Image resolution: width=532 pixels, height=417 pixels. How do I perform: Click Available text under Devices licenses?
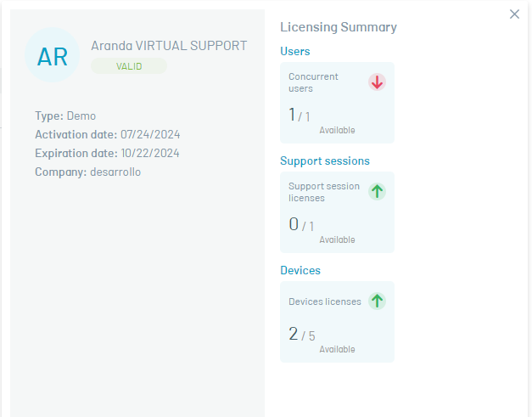click(337, 349)
